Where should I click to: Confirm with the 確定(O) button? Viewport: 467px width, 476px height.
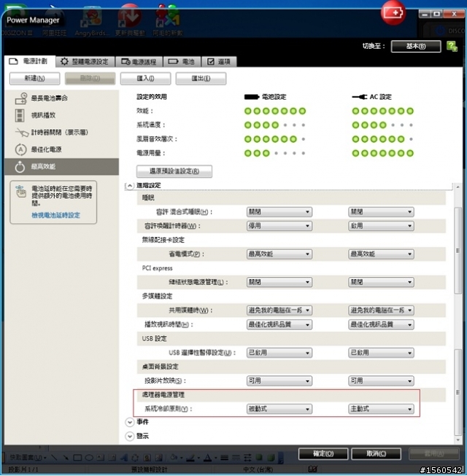(x=323, y=454)
